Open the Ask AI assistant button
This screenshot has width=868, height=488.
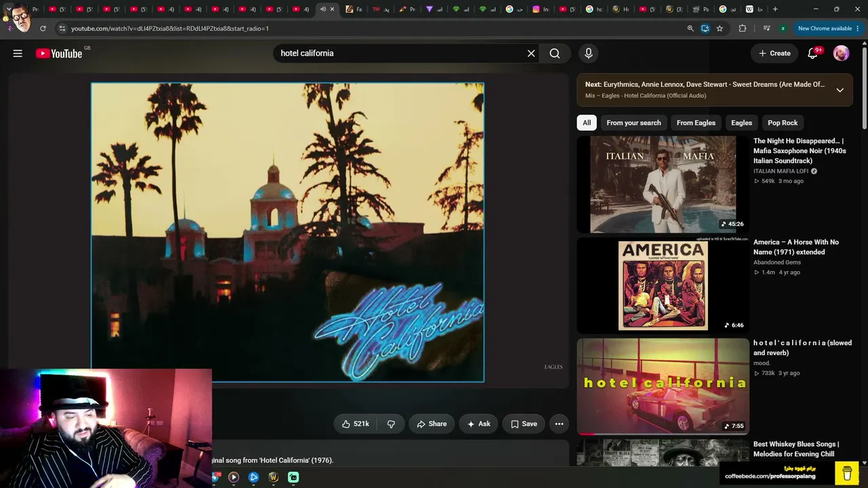point(478,424)
